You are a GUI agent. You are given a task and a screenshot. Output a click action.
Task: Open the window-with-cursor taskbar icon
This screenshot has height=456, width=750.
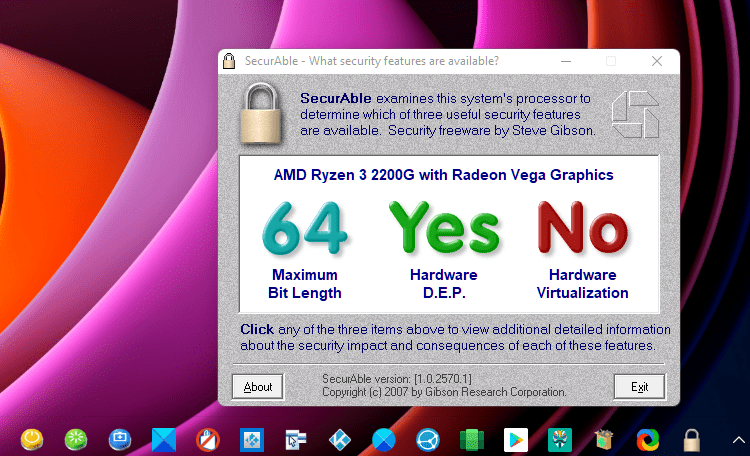pyautogui.click(x=296, y=440)
